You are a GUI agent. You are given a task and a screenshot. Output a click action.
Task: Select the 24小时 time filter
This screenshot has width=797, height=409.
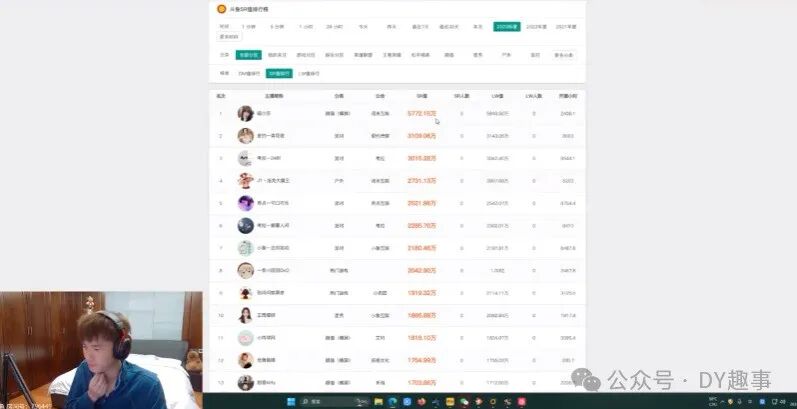(334, 26)
